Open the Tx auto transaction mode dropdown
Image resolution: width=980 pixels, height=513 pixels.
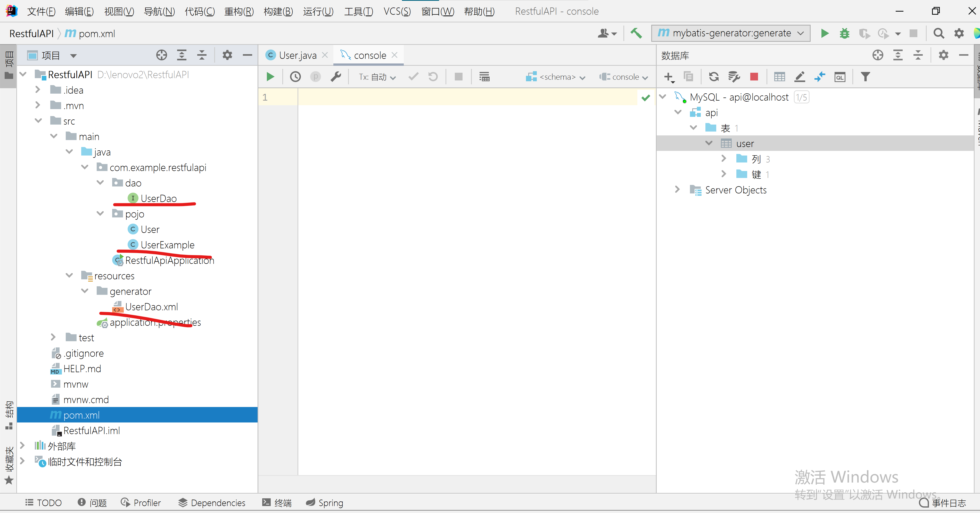[x=377, y=77]
